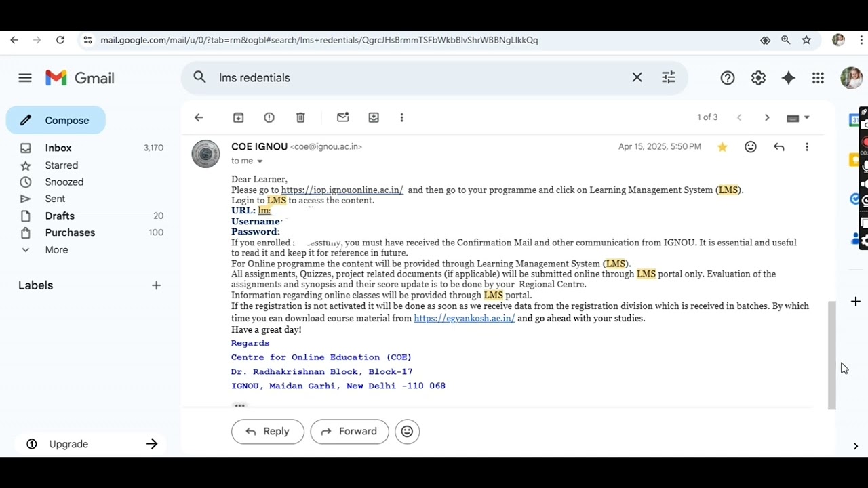Reload the browser page
The height and width of the screenshot is (488, 868).
click(x=60, y=40)
